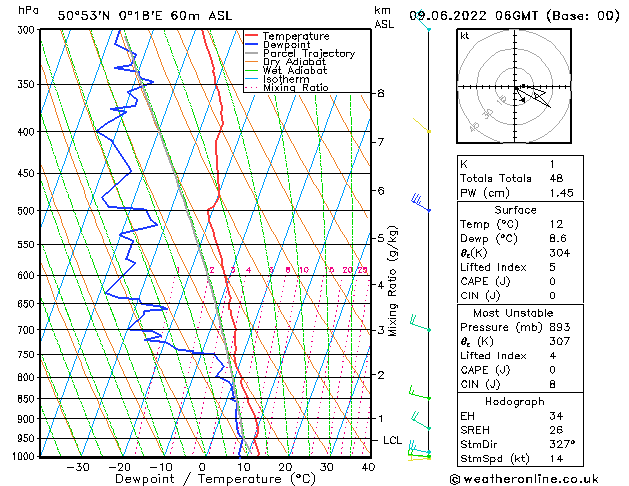Screen dimensions: 629x486
Task: Click the 850 hPa pressure label
Action: [x=28, y=399]
